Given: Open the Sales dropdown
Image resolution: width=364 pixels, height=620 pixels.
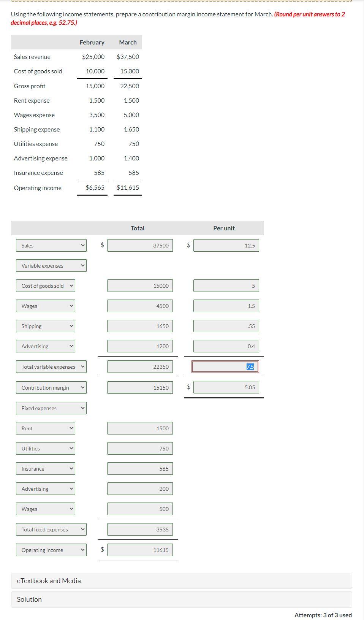Looking at the screenshot, I should (51, 245).
